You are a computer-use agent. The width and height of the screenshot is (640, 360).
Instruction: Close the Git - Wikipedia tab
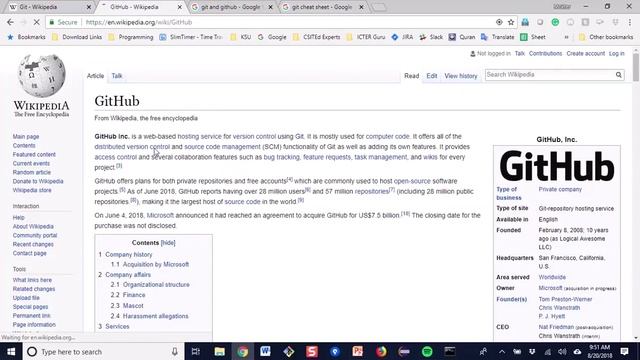click(x=89, y=7)
